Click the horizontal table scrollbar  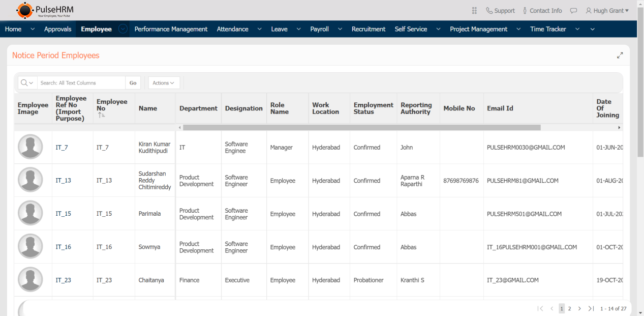361,128
